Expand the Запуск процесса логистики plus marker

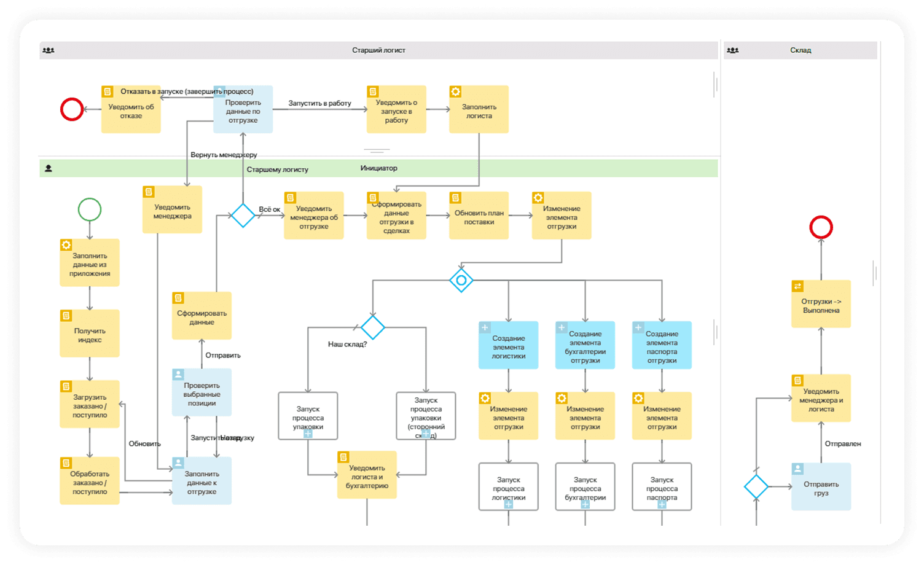click(508, 504)
